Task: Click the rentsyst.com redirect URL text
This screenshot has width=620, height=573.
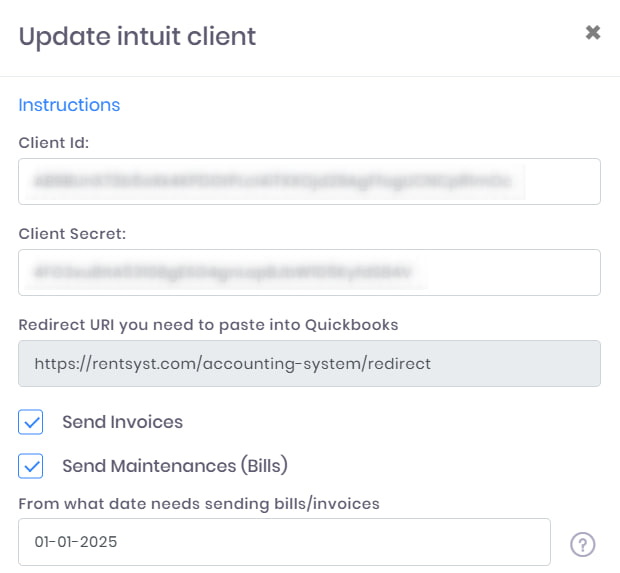Action: pos(232,364)
